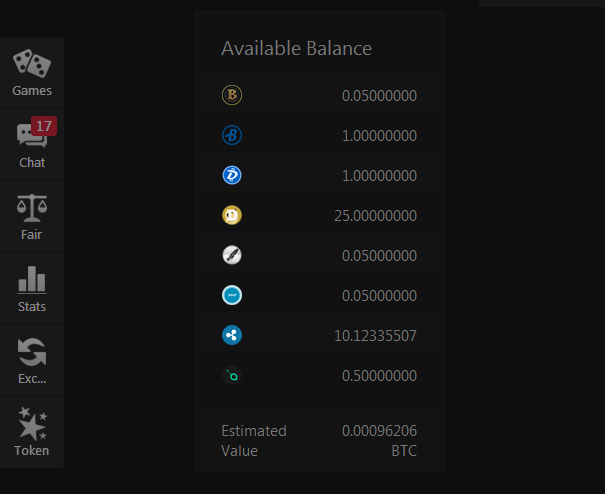This screenshot has height=494, width=605.
Task: Select the Dogecoin coin icon
Action: pos(232,215)
